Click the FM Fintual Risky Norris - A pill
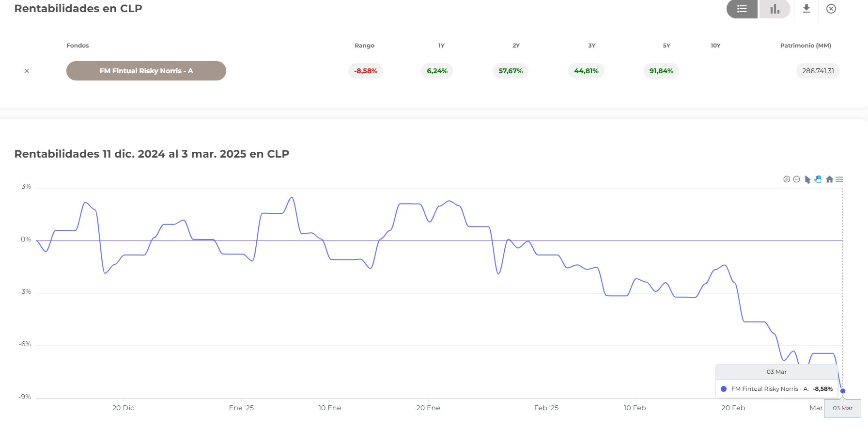This screenshot has height=433, width=868. point(146,71)
